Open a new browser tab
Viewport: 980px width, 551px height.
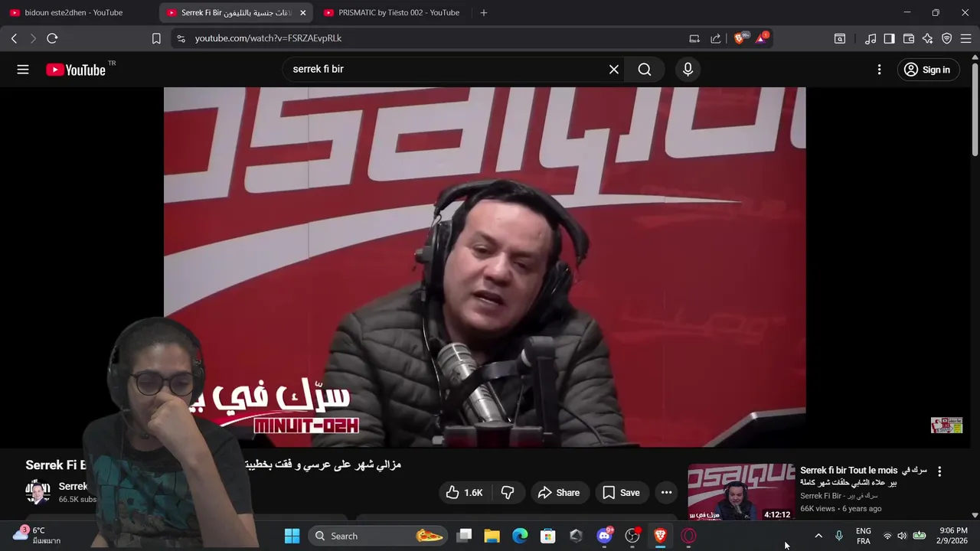(x=483, y=13)
